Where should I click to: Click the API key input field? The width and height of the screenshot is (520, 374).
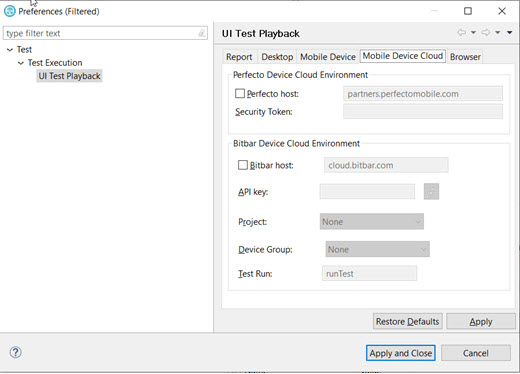click(x=367, y=191)
